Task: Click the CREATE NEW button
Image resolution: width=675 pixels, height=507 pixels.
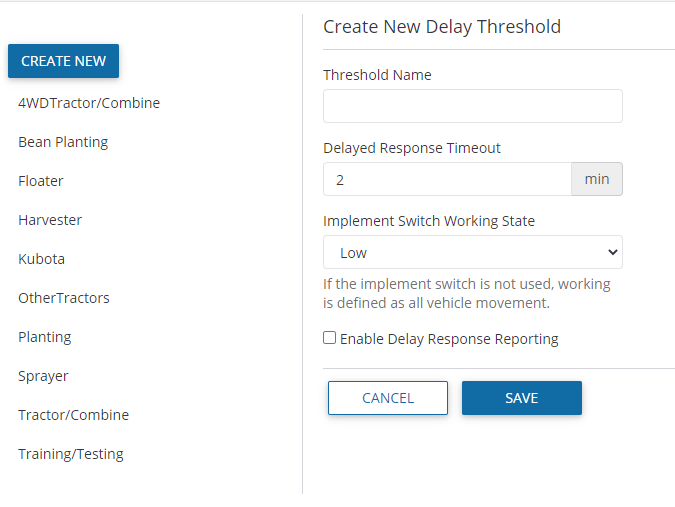Action: (x=63, y=61)
